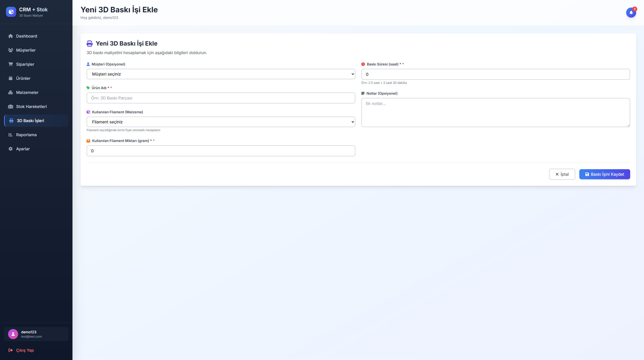
Task: Open the Ürünler menu item
Action: [x=23, y=78]
